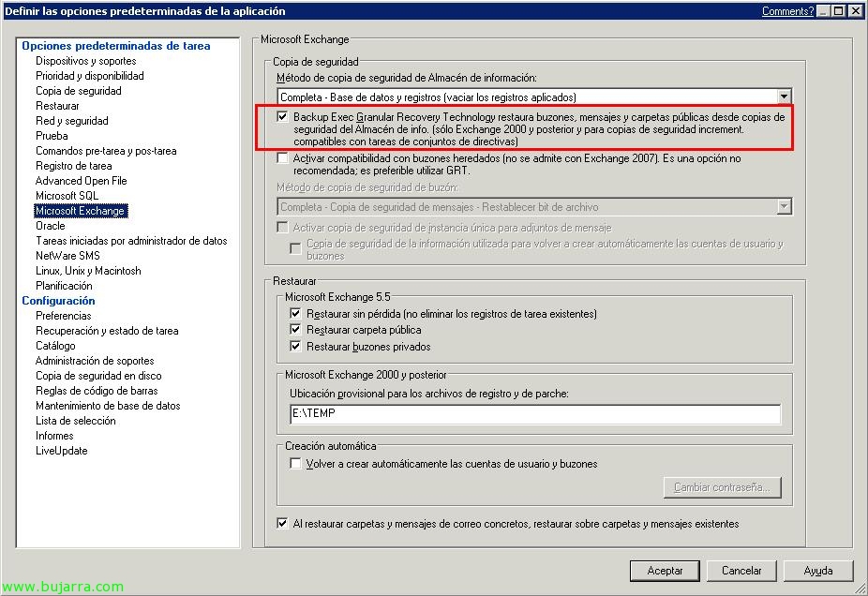Open 'Administración de soportes'
The image size is (868, 596).
(96, 360)
